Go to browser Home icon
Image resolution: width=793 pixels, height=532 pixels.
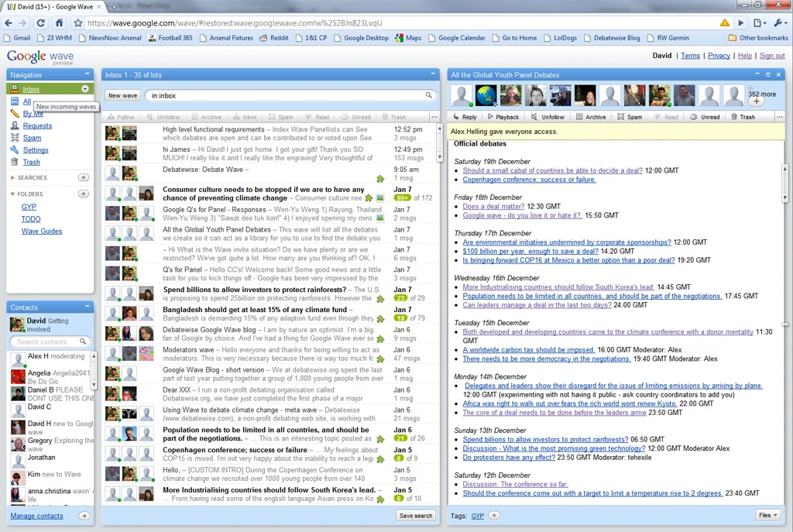[59, 22]
